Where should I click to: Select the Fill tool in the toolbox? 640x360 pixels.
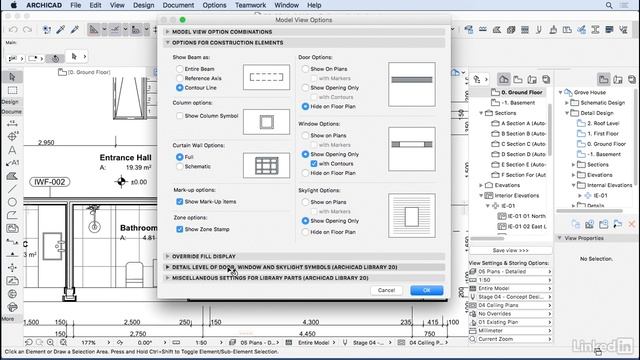coord(12,176)
